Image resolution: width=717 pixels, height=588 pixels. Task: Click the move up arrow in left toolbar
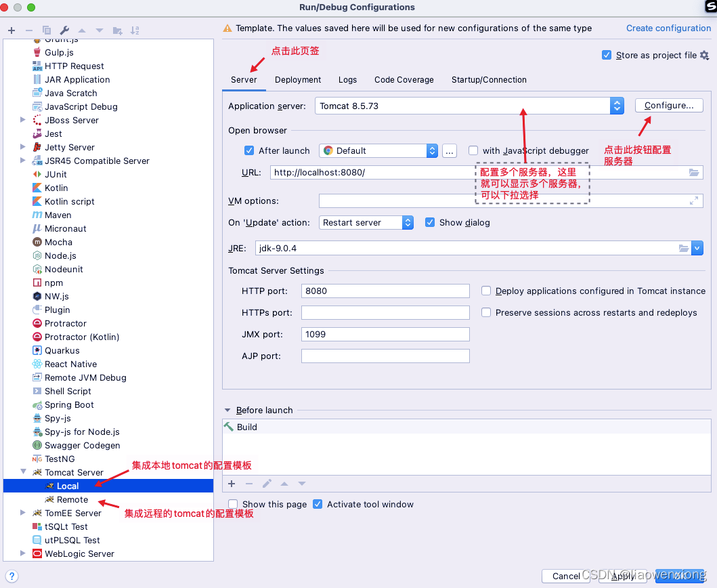coord(82,30)
